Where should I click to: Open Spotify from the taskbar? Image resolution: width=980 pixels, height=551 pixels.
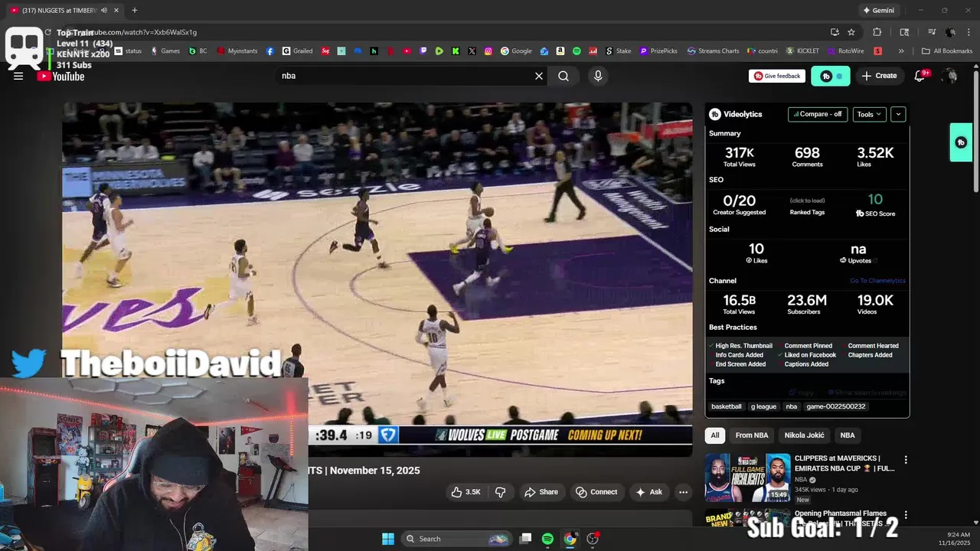click(547, 539)
